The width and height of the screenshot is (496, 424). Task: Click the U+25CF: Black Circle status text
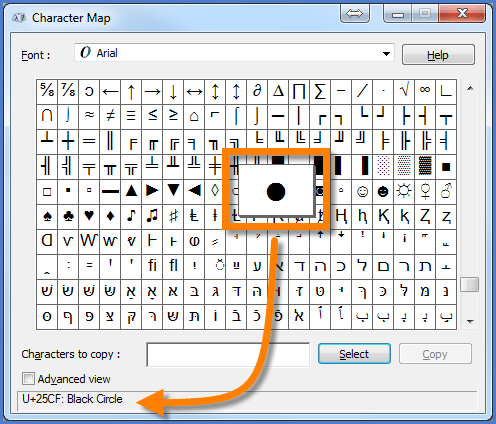(x=72, y=399)
